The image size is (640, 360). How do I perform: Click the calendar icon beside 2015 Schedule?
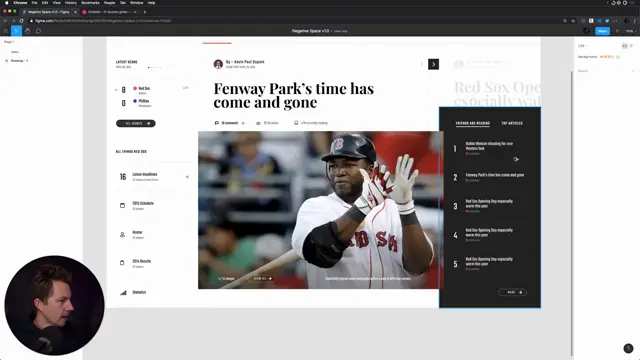point(122,205)
